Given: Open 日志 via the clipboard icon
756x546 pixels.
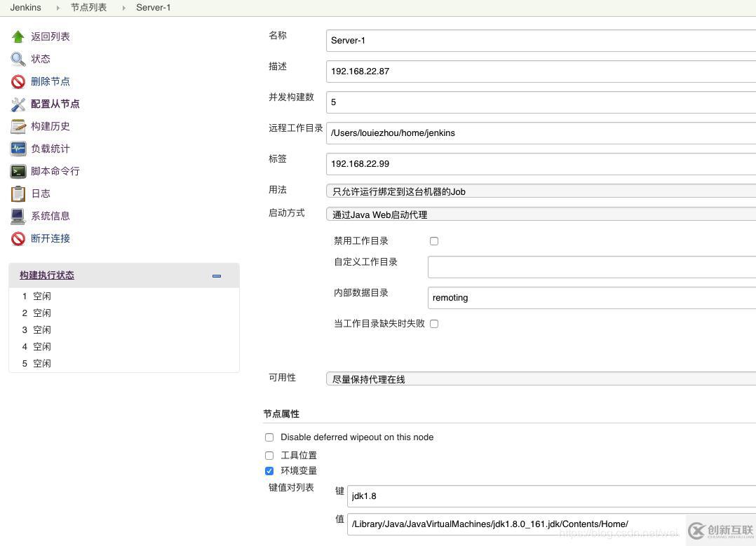Looking at the screenshot, I should (18, 193).
